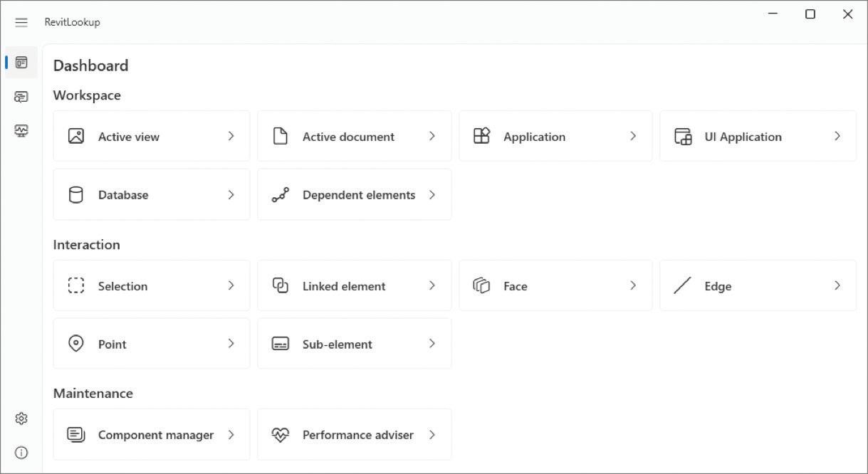This screenshot has width=868, height=474.
Task: Click the Application grid icon
Action: pos(482,136)
